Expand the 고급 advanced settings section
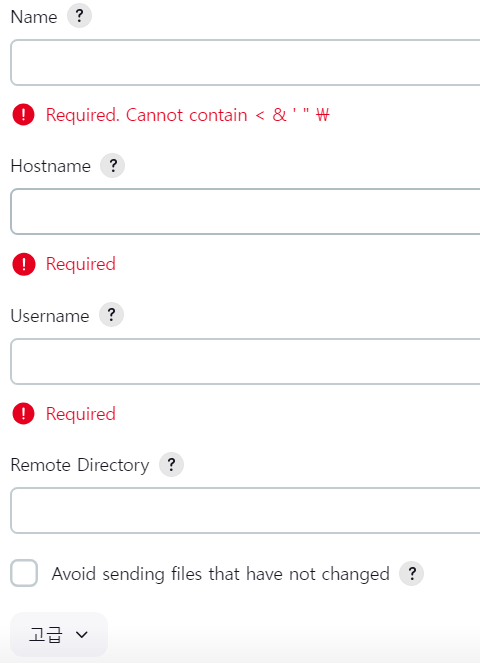480x671 pixels. [59, 634]
